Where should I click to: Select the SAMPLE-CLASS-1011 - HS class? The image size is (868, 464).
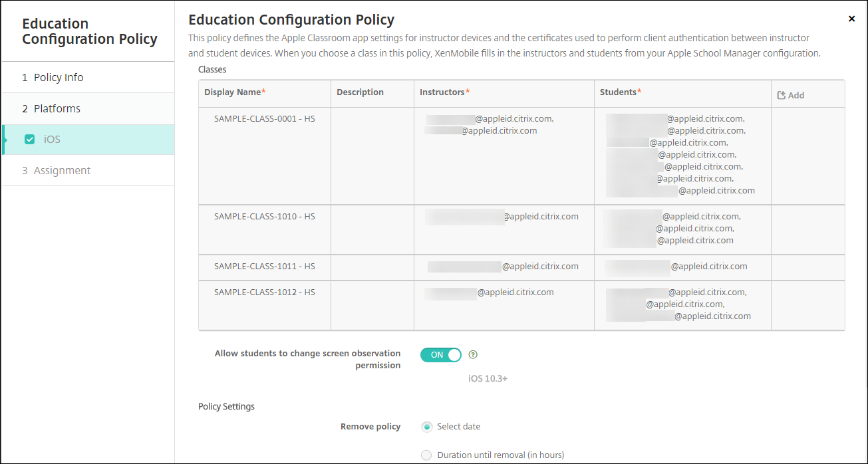pyautogui.click(x=264, y=267)
